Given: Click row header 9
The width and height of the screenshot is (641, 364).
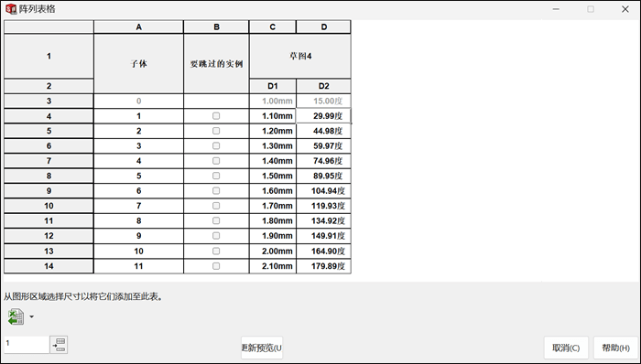Looking at the screenshot, I should pyautogui.click(x=49, y=191).
